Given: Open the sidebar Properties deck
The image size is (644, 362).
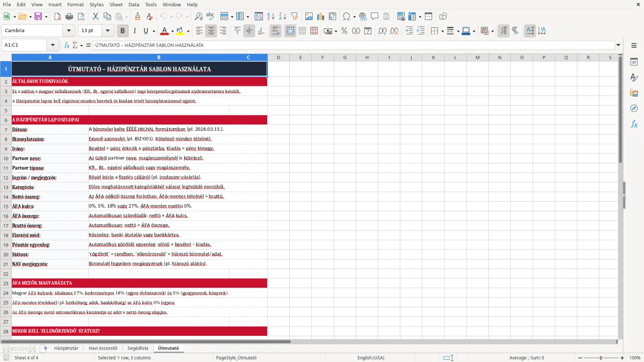Looking at the screenshot, I should click(634, 62).
